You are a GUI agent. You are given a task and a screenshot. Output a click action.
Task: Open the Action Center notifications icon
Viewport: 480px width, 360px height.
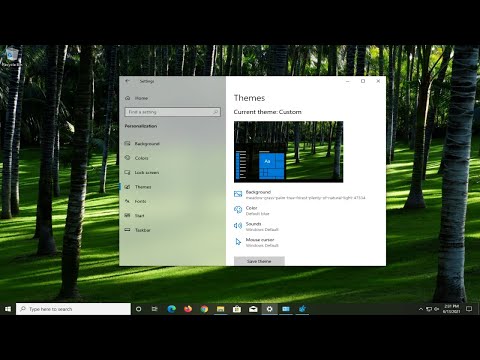(x=469, y=309)
